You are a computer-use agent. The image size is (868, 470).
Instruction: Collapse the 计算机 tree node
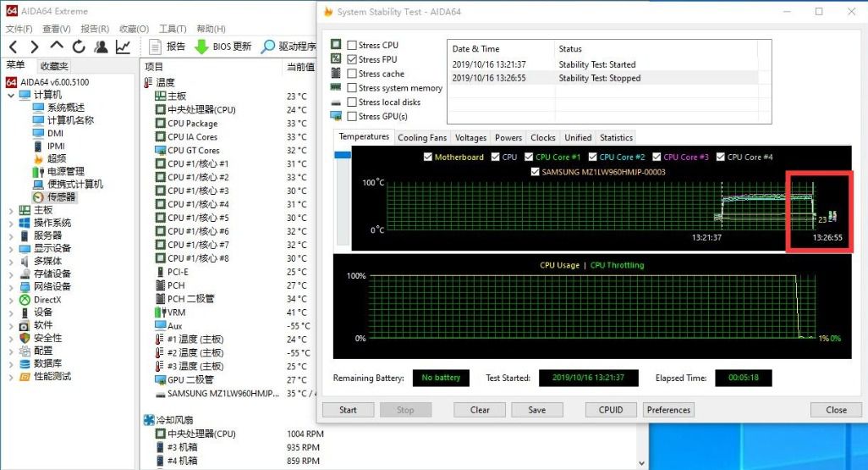click(x=11, y=96)
